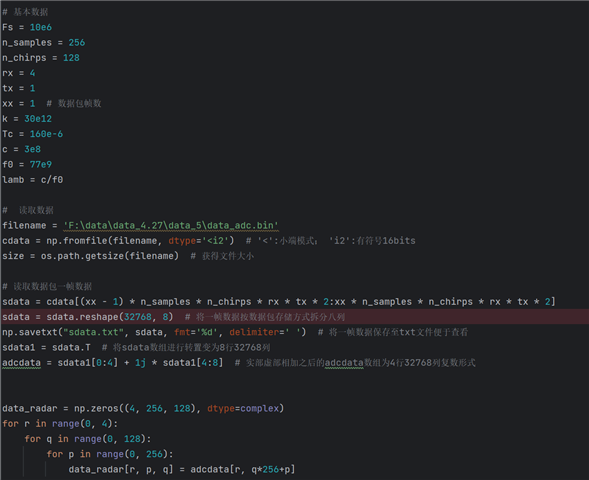This screenshot has height=480, width=589.
Task: Click the line 'sdata1 = sdata.T'
Action: pyautogui.click(x=46, y=347)
